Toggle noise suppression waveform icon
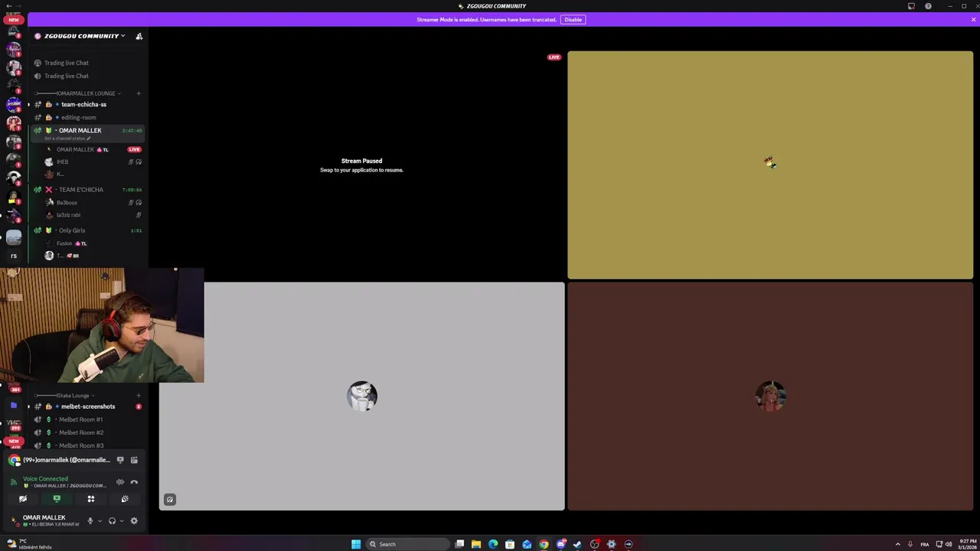Viewport: 980px width, 551px height. (120, 482)
